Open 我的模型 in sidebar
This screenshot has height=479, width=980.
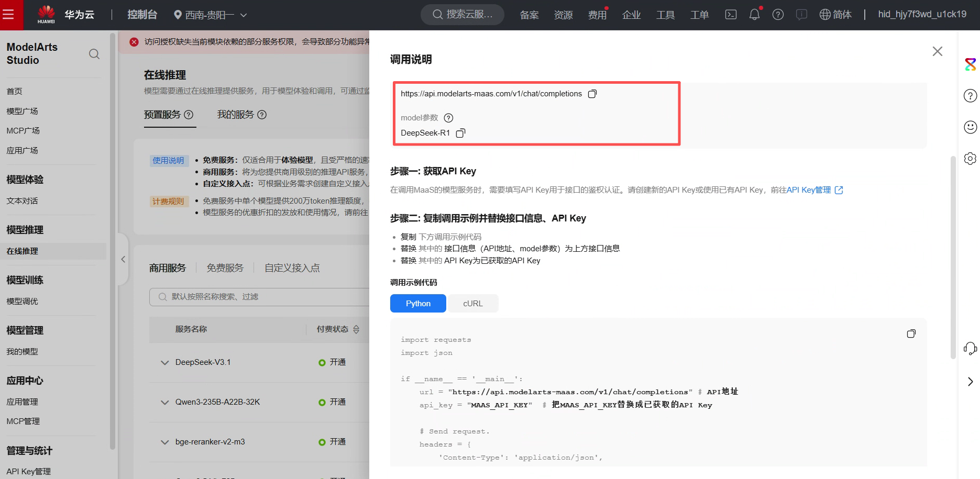click(x=22, y=352)
